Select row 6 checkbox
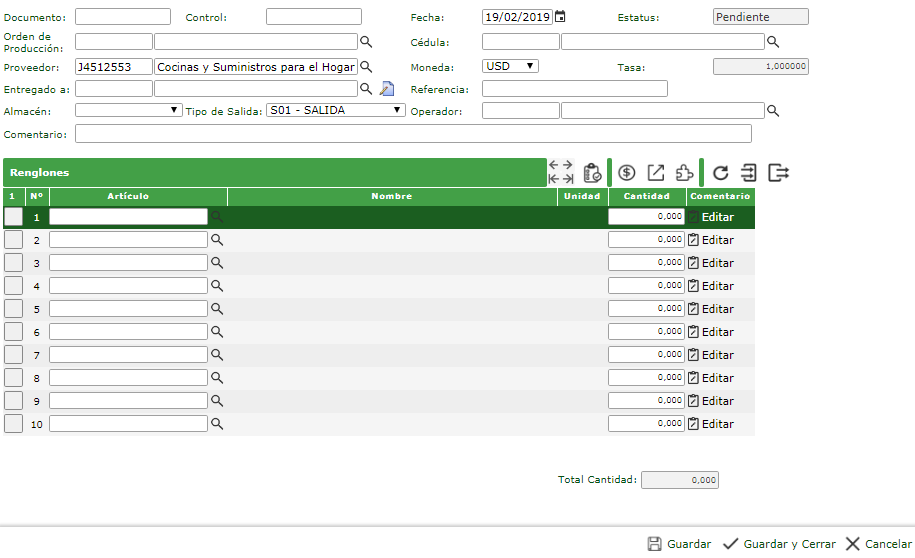This screenshot has width=915, height=558. [x=13, y=332]
